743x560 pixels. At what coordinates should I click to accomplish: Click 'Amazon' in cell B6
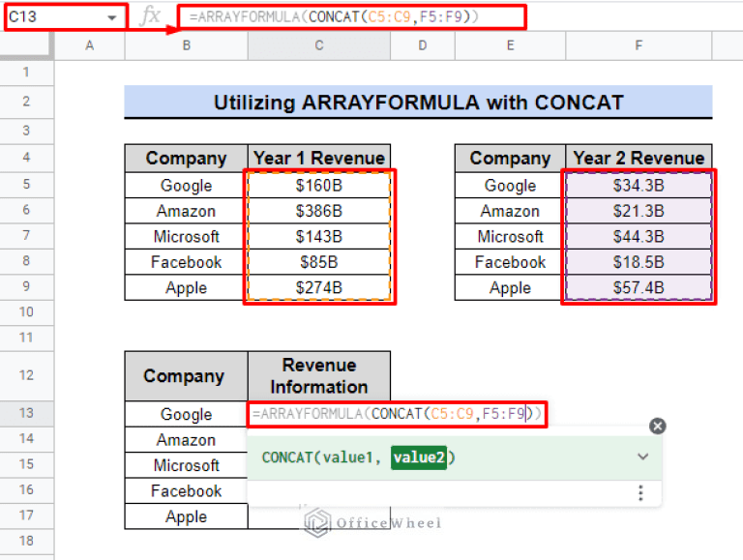click(x=186, y=211)
